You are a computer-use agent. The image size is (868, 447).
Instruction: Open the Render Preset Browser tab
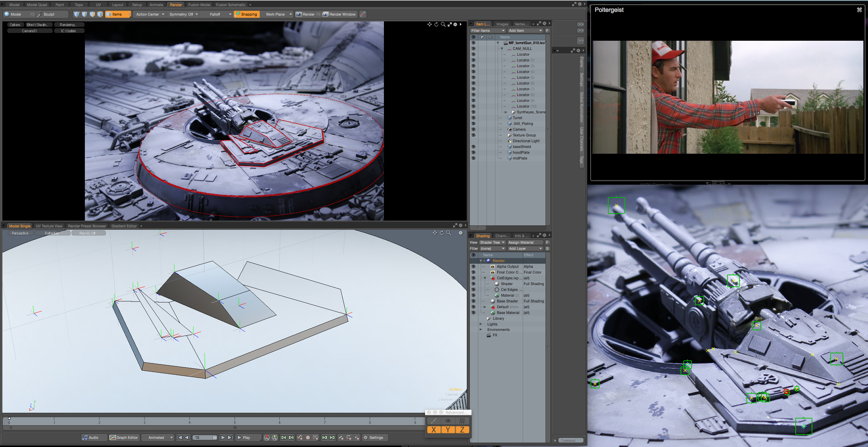(87, 226)
